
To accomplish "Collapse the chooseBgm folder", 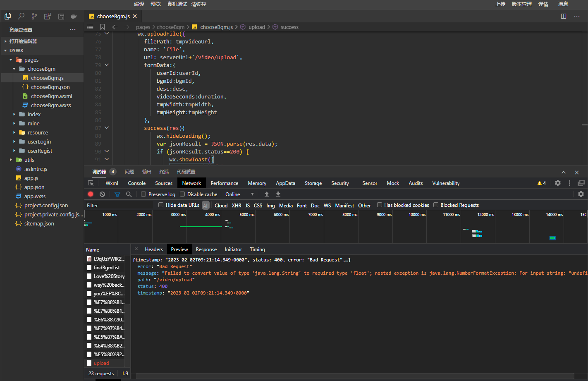I will 41,69.
